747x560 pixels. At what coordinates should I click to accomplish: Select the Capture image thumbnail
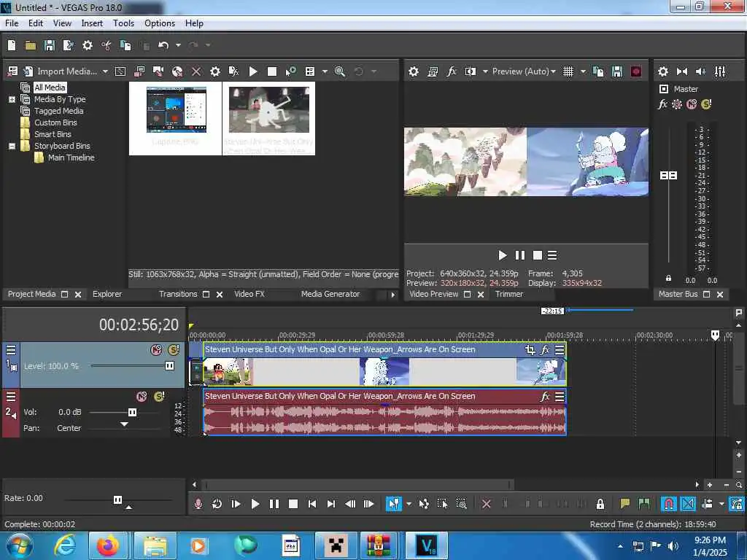[176, 118]
